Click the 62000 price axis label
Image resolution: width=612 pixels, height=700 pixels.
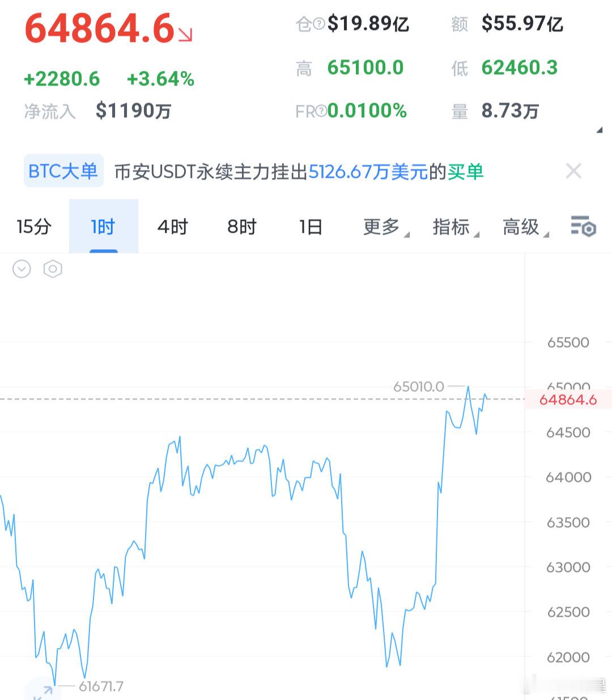click(568, 657)
